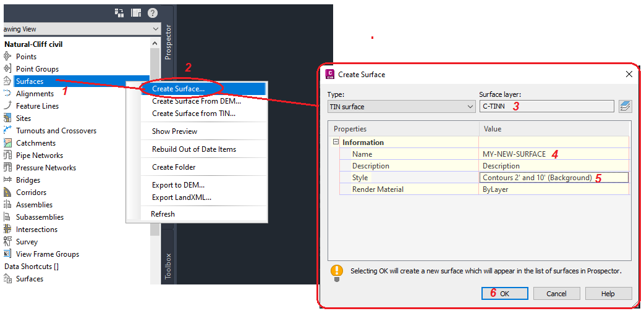This screenshot has width=644, height=311.
Task: Choose Create Surface from TIN...
Action: click(193, 114)
